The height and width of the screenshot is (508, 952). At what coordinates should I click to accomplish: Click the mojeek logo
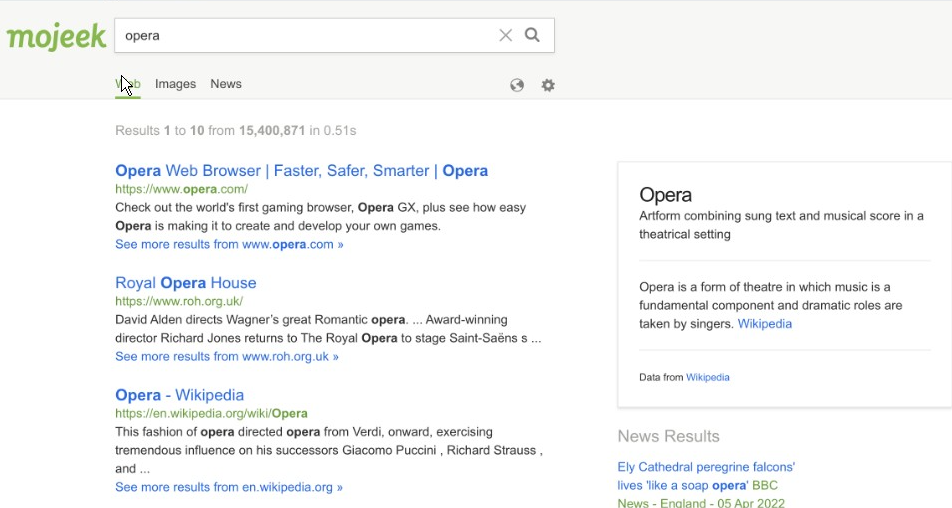tap(56, 36)
